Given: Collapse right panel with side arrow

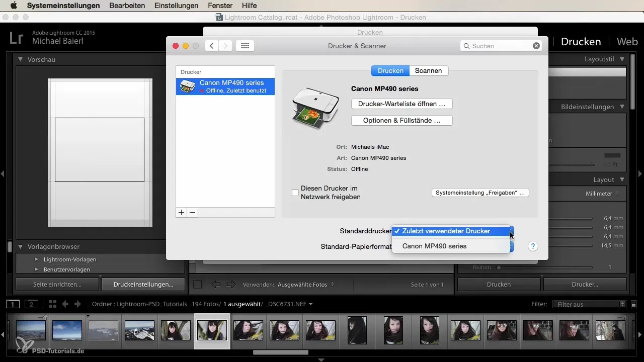Looking at the screenshot, I should point(641,173).
